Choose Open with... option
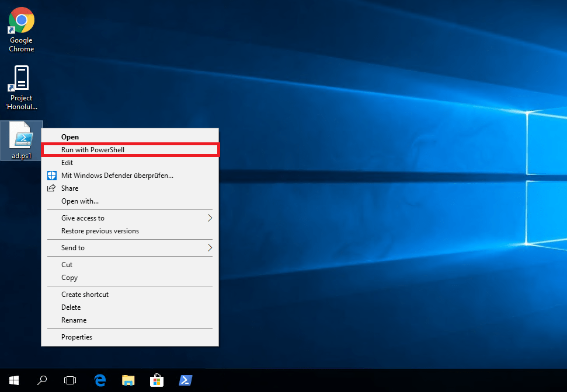This screenshot has height=392, width=567. pos(79,201)
